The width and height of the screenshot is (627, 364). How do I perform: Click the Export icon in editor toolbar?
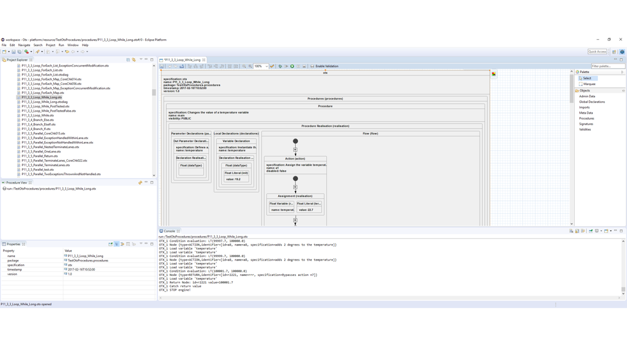(x=182, y=66)
